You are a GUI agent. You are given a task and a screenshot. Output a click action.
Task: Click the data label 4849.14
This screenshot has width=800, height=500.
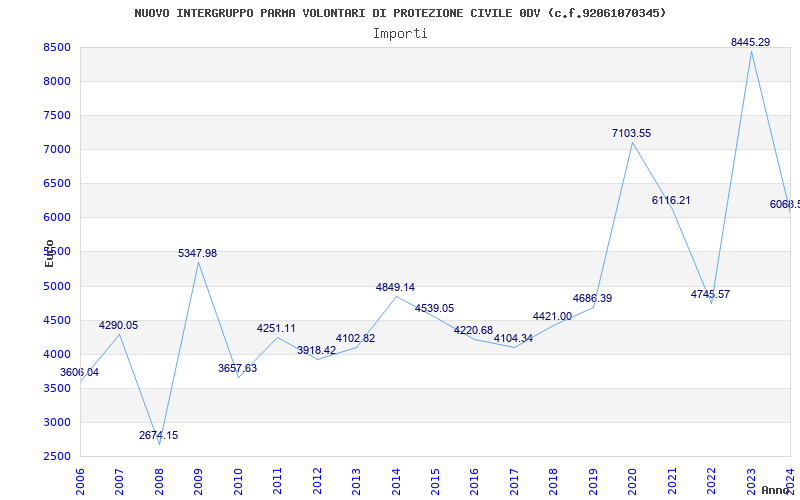[395, 287]
